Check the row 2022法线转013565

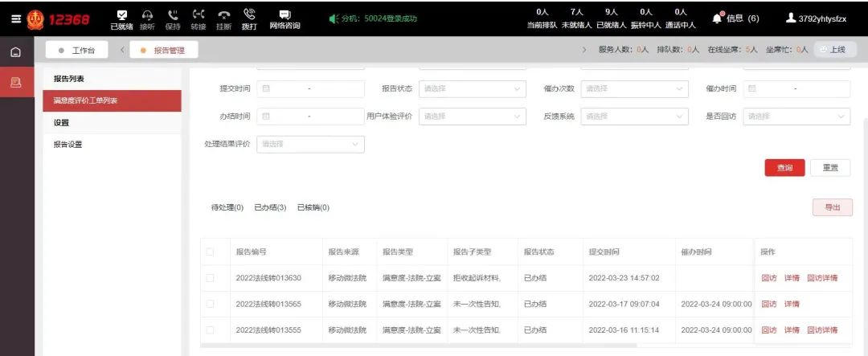click(x=210, y=304)
